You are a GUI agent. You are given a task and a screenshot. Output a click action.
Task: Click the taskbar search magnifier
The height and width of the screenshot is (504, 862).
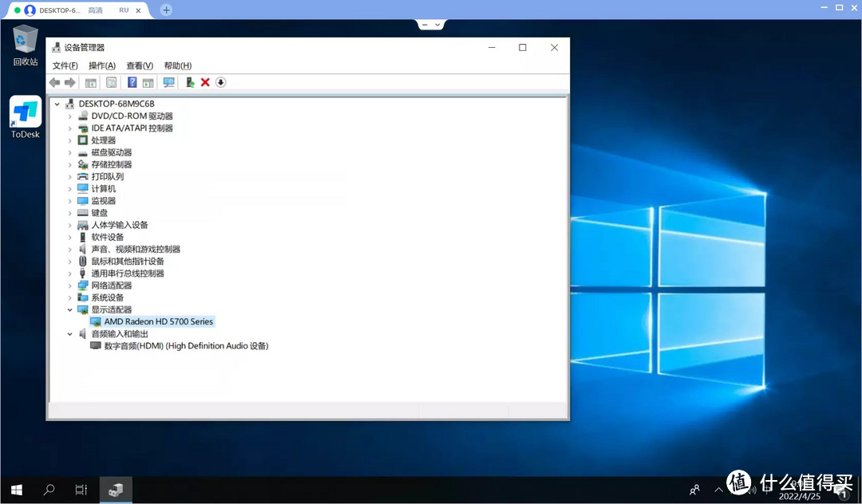point(49,490)
